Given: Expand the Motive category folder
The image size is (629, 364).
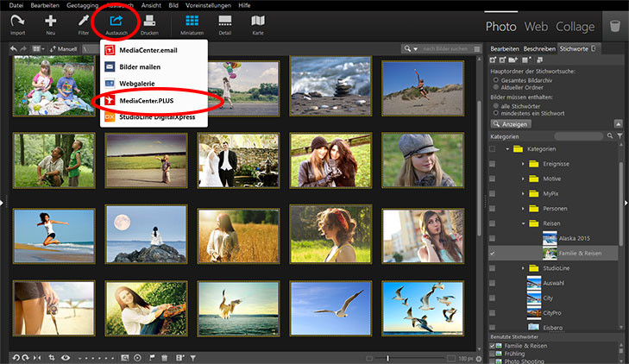Looking at the screenshot, I should pyautogui.click(x=523, y=179).
